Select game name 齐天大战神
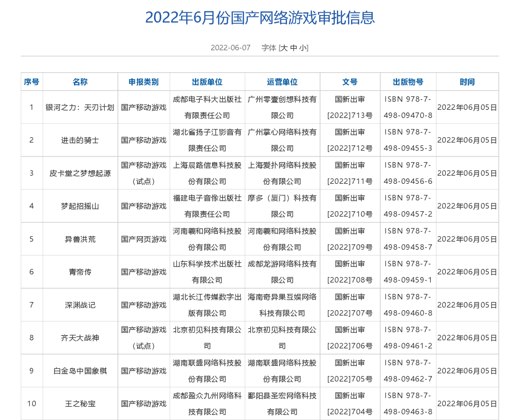Image resolution: width=509 pixels, height=420 pixels. click(x=80, y=338)
